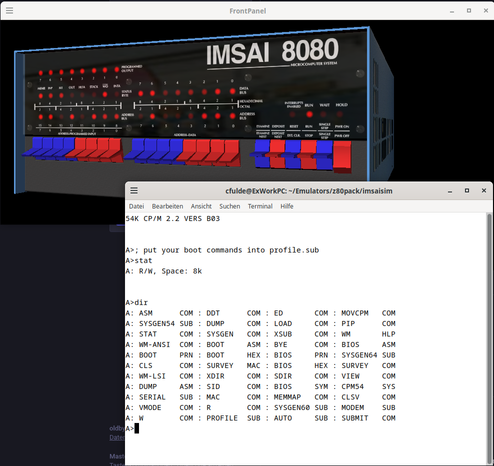Open the FrontPanel window hamburger menu

(x=10, y=11)
